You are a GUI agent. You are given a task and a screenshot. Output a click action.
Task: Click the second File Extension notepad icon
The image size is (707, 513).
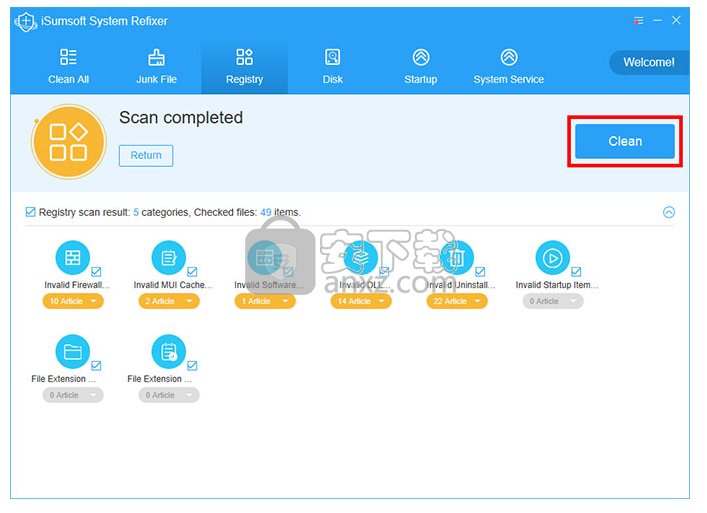[x=169, y=351]
